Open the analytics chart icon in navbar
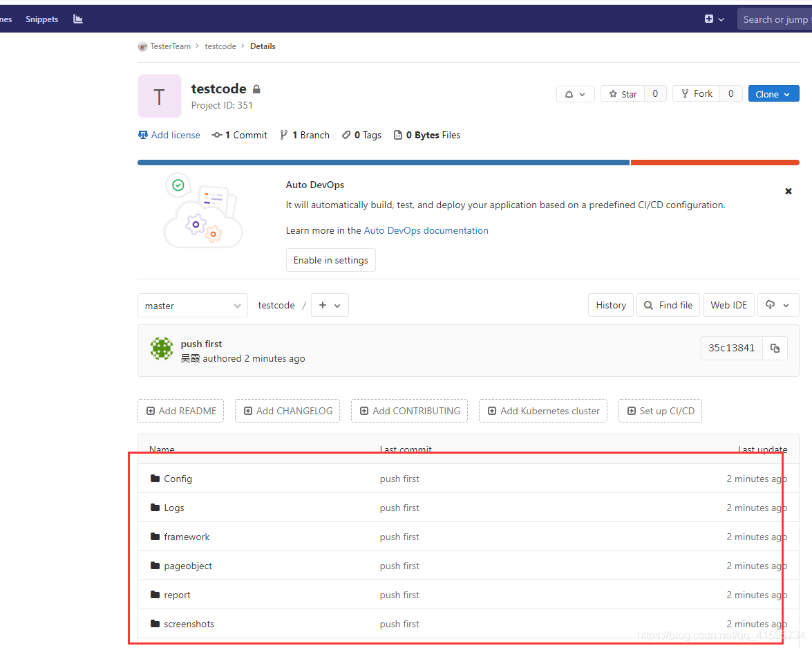 pyautogui.click(x=77, y=19)
